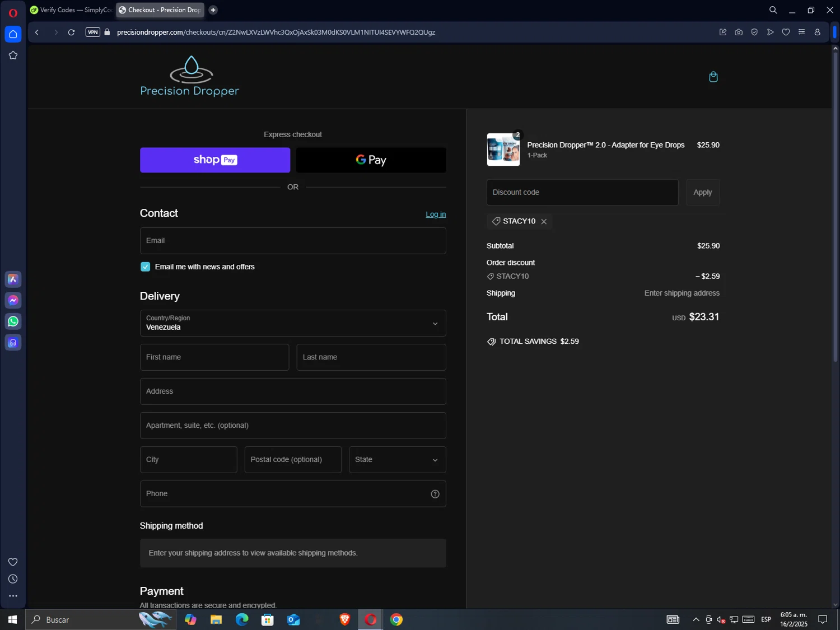Viewport: 840px width, 630px height.
Task: Reload the checkout page
Action: pos(71,32)
